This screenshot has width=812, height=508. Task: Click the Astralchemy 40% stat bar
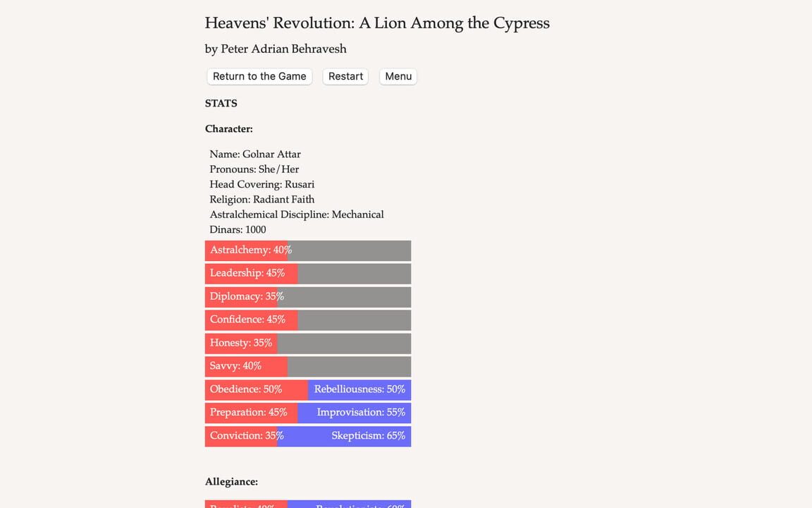tap(250, 250)
